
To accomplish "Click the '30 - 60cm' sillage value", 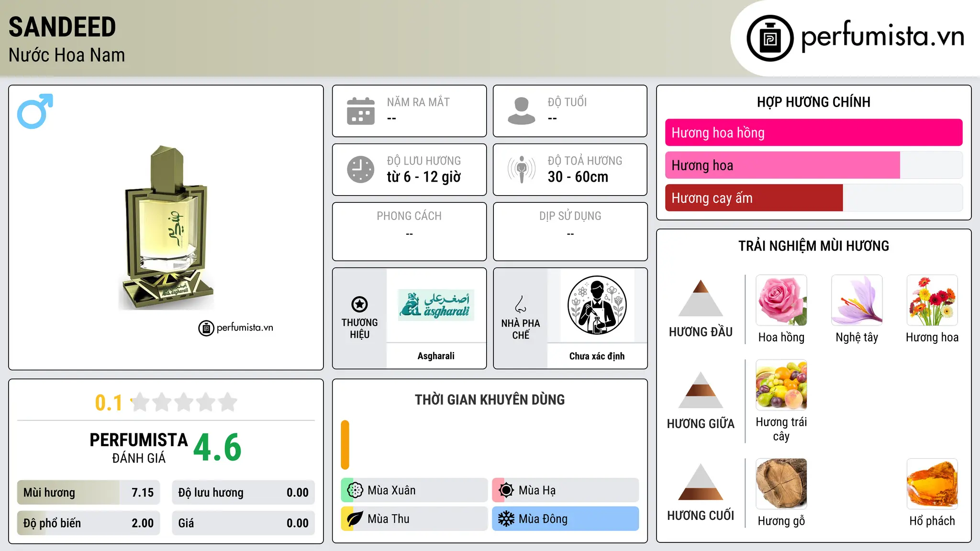I will tap(578, 177).
